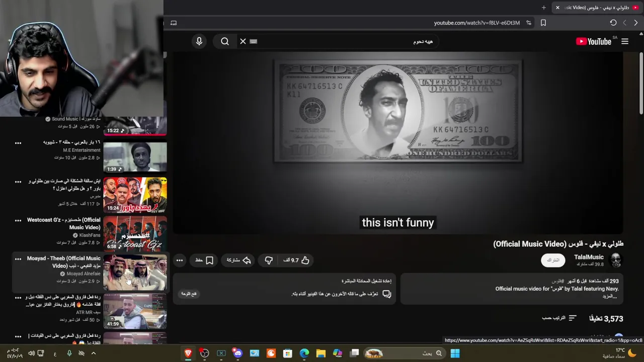Open options menu for ردة فعل فاروق 41:59 video
Image resolution: width=644 pixels, height=362 pixels.
point(18,298)
